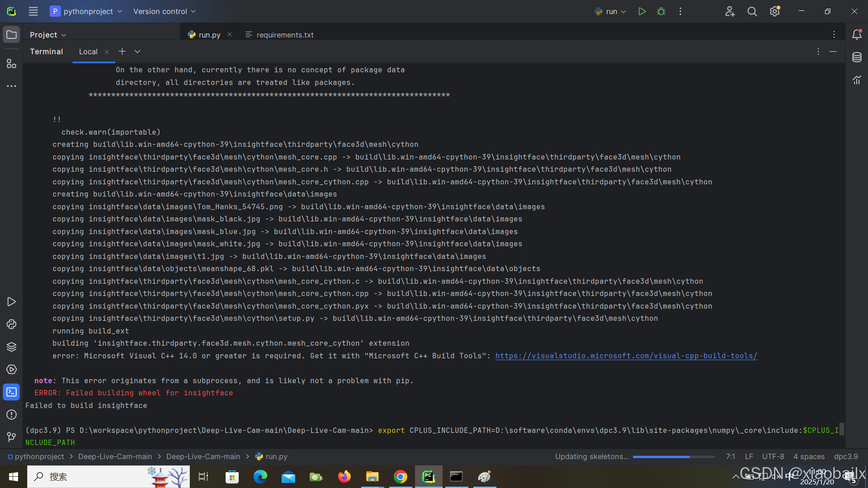Open the Python Console tool window

(x=11, y=324)
